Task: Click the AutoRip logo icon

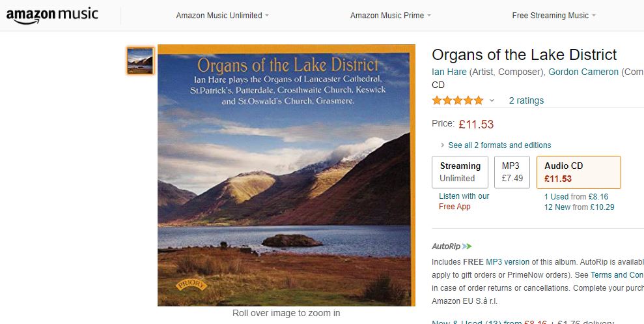Action: (x=452, y=246)
